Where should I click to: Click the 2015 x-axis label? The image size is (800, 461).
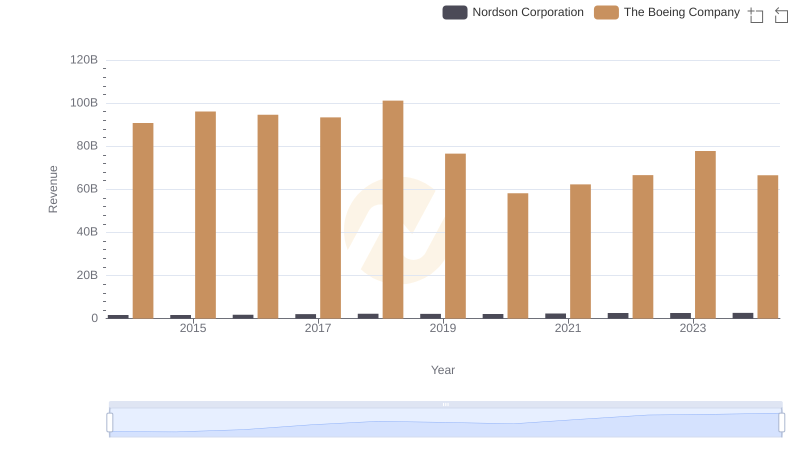pos(193,328)
